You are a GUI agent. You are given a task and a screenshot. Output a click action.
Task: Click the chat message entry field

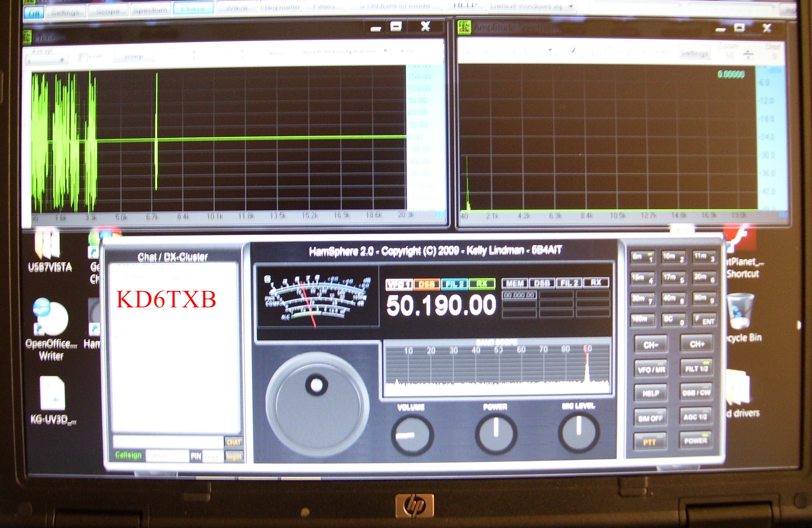(168, 442)
